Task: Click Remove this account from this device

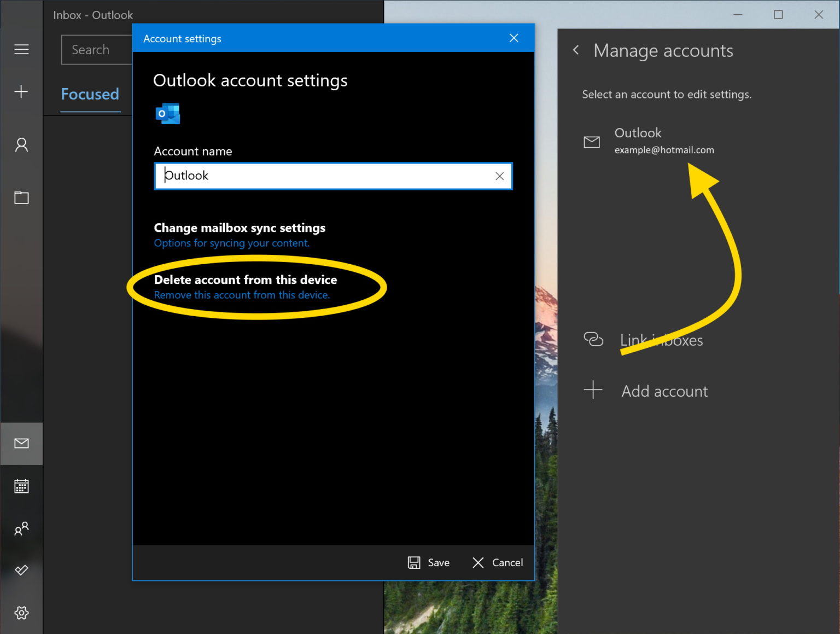Action: coord(242,295)
